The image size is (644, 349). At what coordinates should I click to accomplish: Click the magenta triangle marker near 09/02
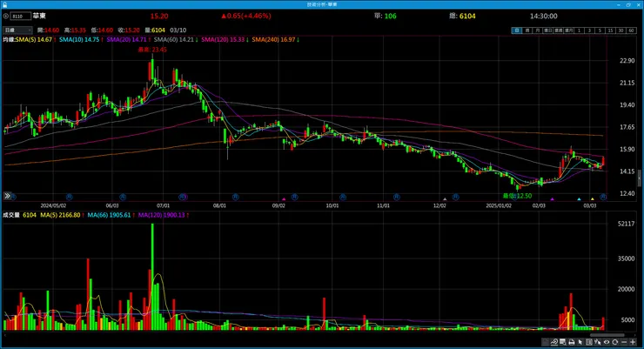(x=284, y=199)
